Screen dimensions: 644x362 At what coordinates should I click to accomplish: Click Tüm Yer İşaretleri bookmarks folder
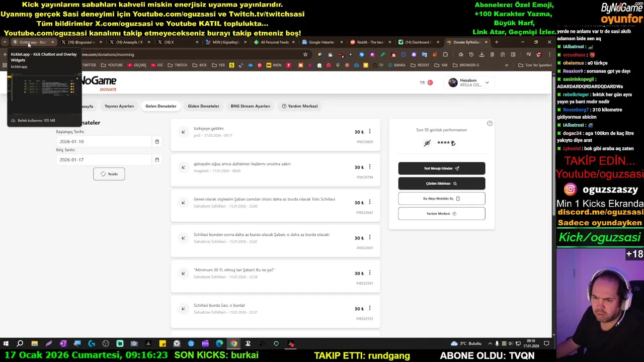[536, 65]
